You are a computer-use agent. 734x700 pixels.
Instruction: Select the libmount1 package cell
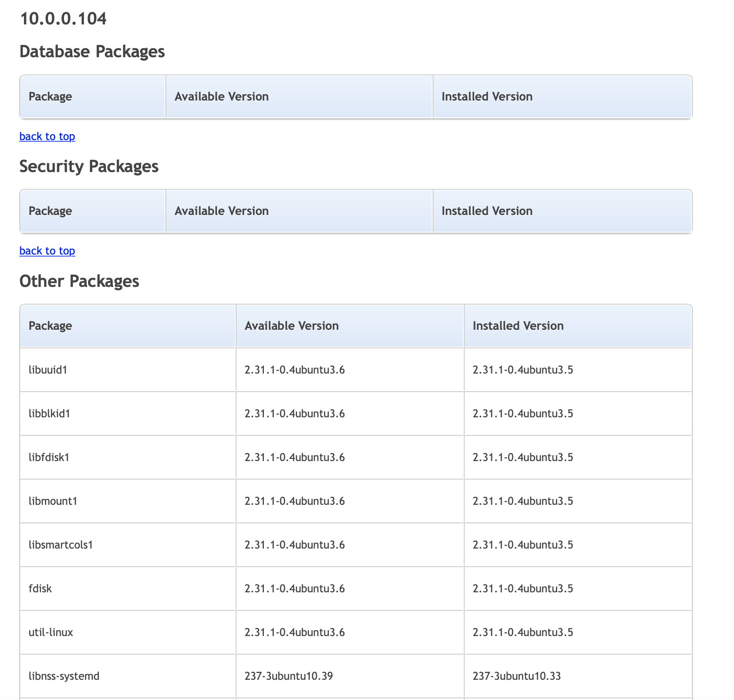pos(128,501)
